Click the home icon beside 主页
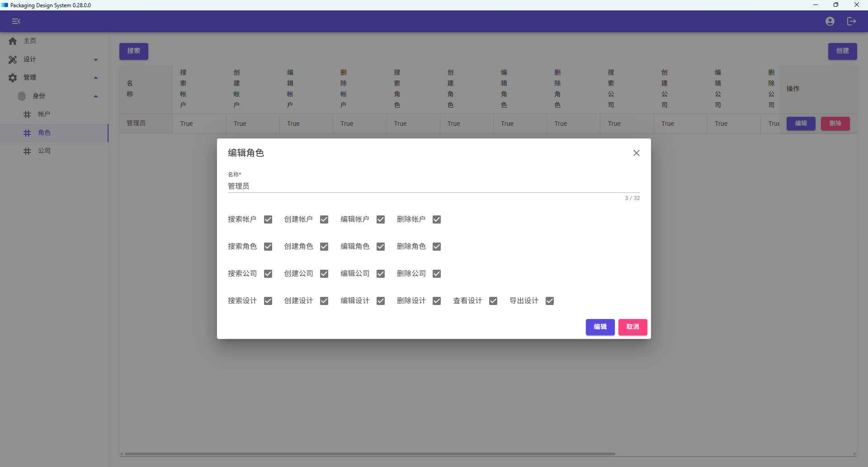The image size is (868, 467). pos(13,41)
